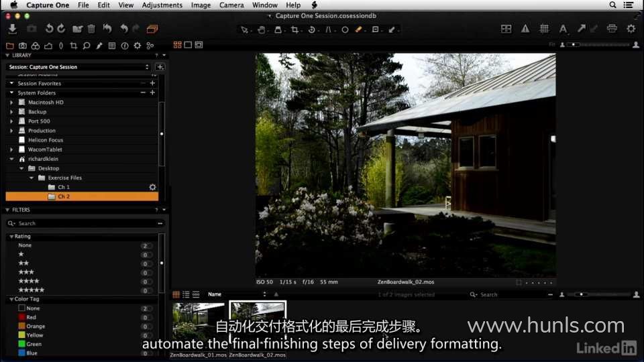Collapse the FILTERS panel header
The height and width of the screenshot is (362, 644).
point(7,210)
